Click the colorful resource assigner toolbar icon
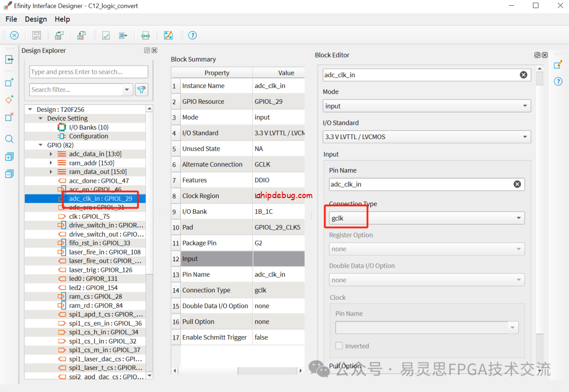The width and height of the screenshot is (569, 392). pyautogui.click(x=168, y=35)
